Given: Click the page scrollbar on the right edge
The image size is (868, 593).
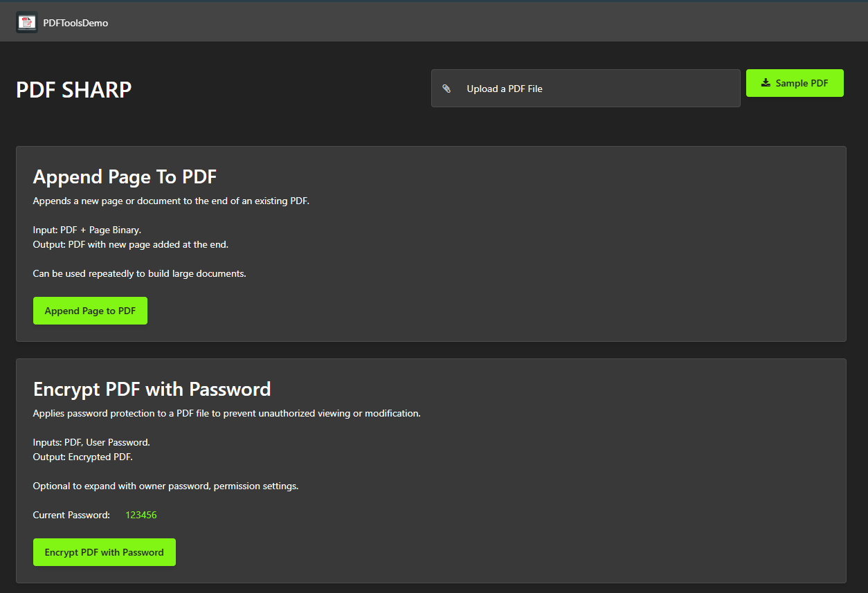Looking at the screenshot, I should [865, 296].
